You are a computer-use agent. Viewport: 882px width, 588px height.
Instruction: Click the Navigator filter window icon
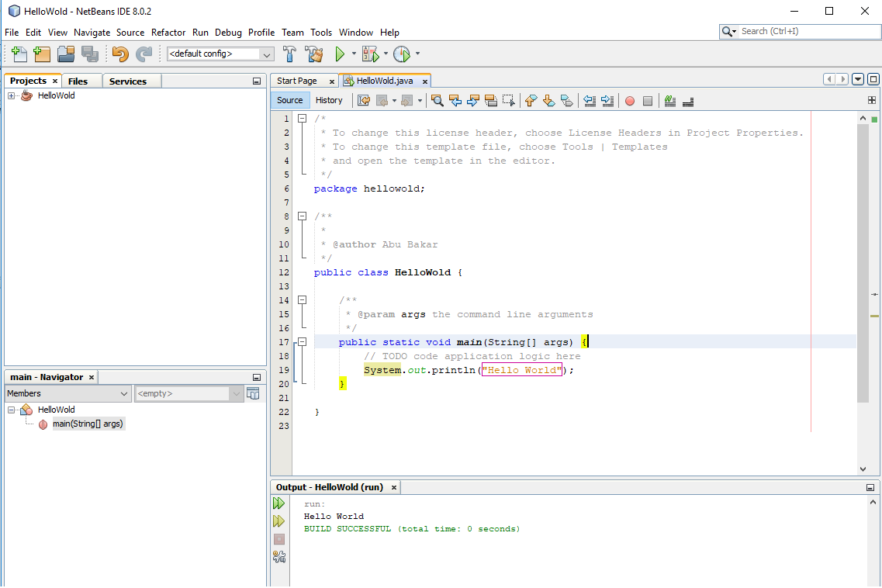253,393
